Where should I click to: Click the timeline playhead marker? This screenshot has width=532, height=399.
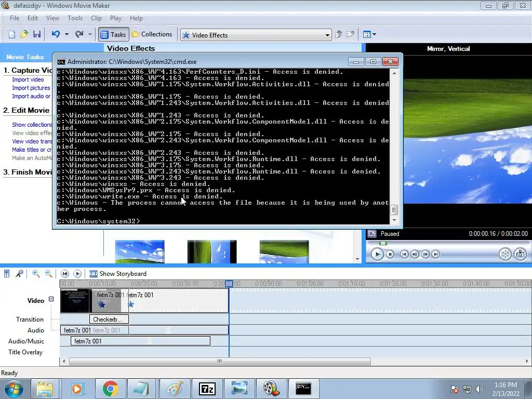click(x=229, y=283)
